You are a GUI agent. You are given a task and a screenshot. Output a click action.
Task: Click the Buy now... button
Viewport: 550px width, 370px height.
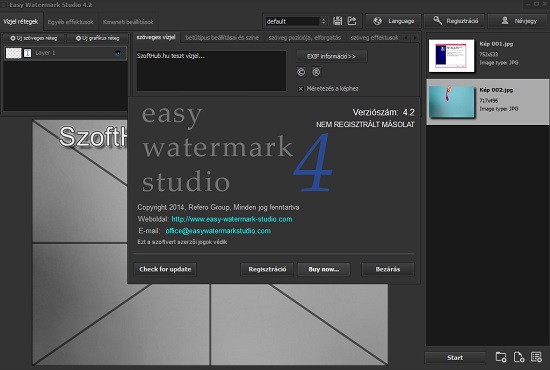[324, 269]
